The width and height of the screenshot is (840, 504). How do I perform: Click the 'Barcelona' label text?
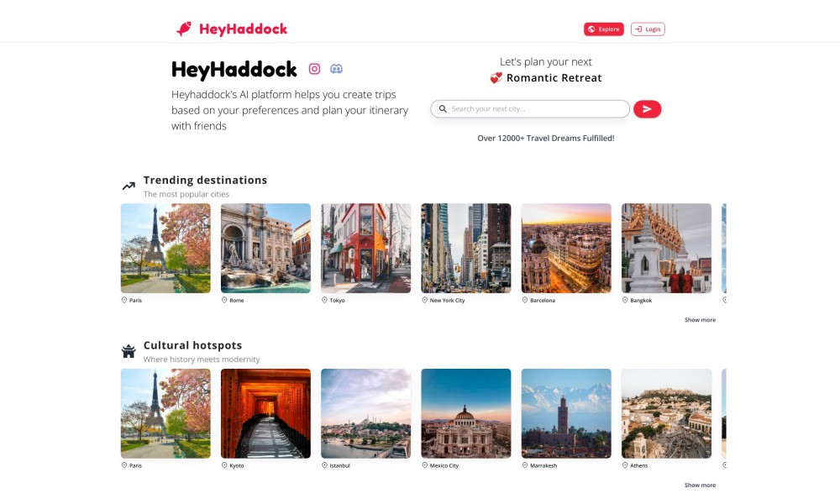[x=543, y=301]
